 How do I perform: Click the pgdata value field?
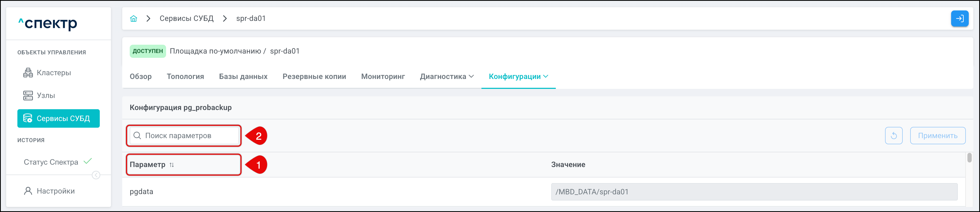(754, 192)
